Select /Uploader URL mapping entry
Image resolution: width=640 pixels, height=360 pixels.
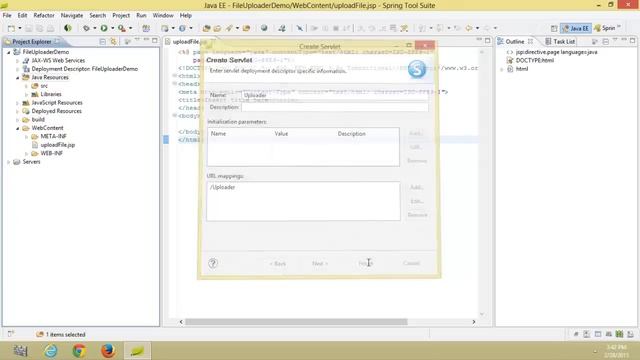(x=222, y=187)
